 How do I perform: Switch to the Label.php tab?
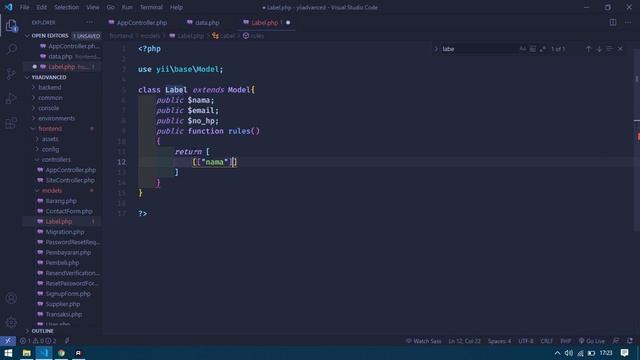pyautogui.click(x=266, y=22)
